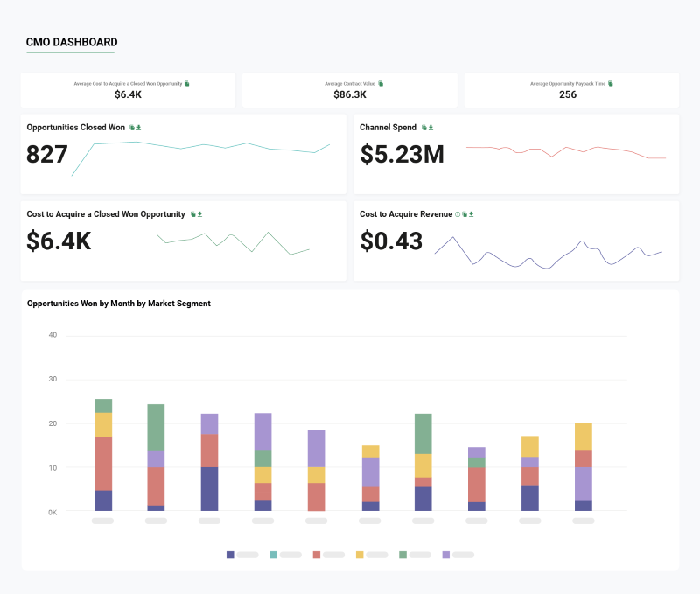Open info icon next to Cost to Acquire Revenue
The image size is (700, 594).
(x=458, y=213)
